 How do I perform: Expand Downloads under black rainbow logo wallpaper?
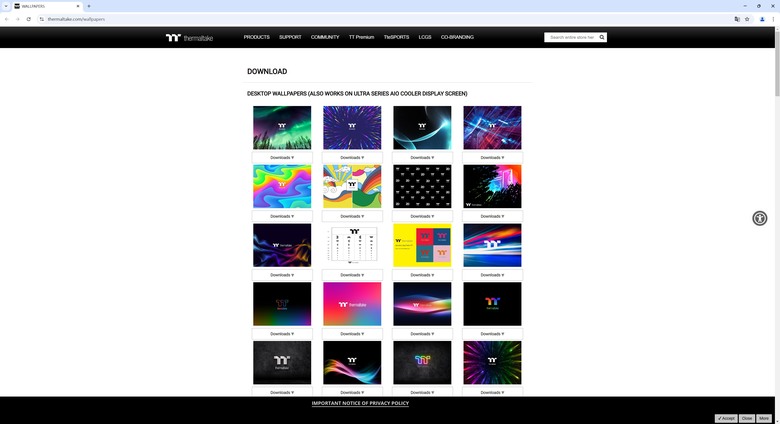coord(492,333)
